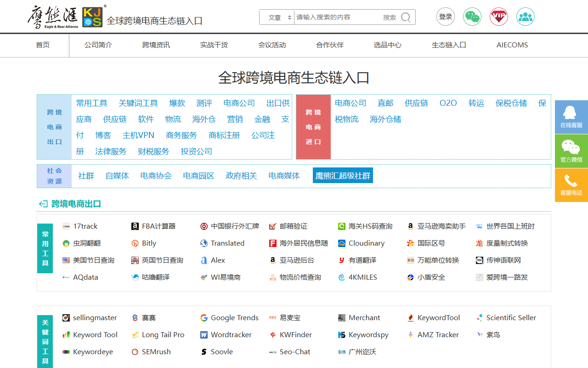
Task: Click the 社会资源 category block
Action: click(x=54, y=176)
